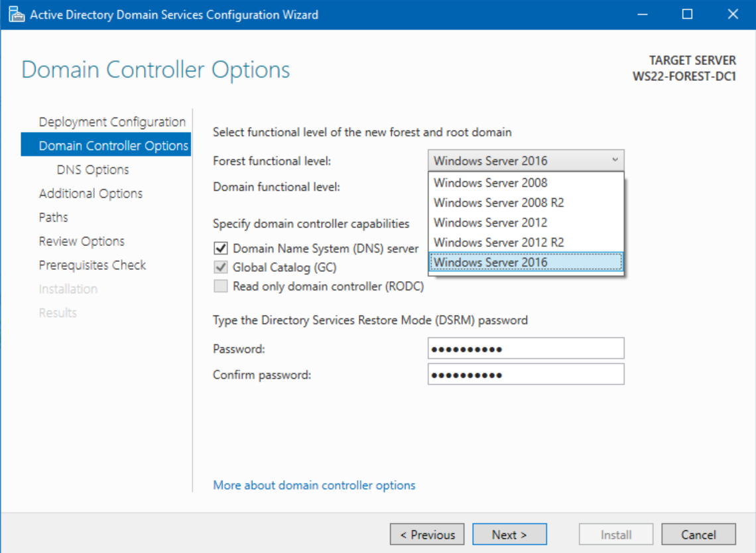The image size is (756, 553).
Task: Toggle the Global Catalog (GC) checkbox
Action: pyautogui.click(x=221, y=267)
